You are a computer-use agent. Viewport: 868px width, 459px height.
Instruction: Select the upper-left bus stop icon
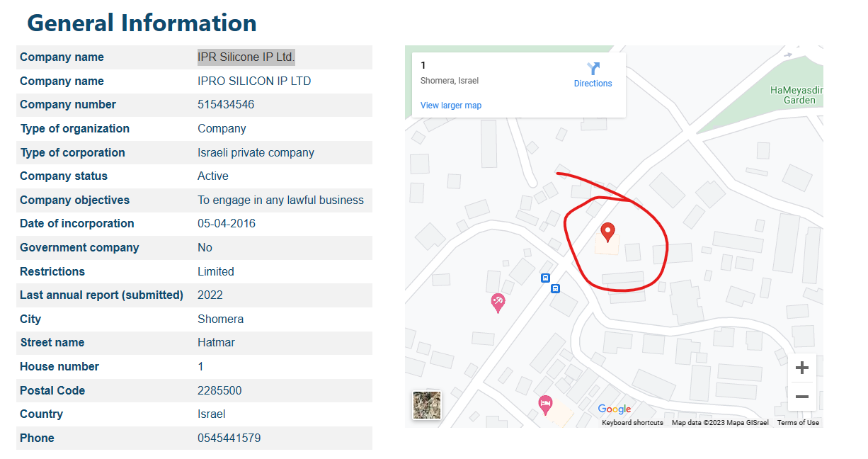(545, 278)
